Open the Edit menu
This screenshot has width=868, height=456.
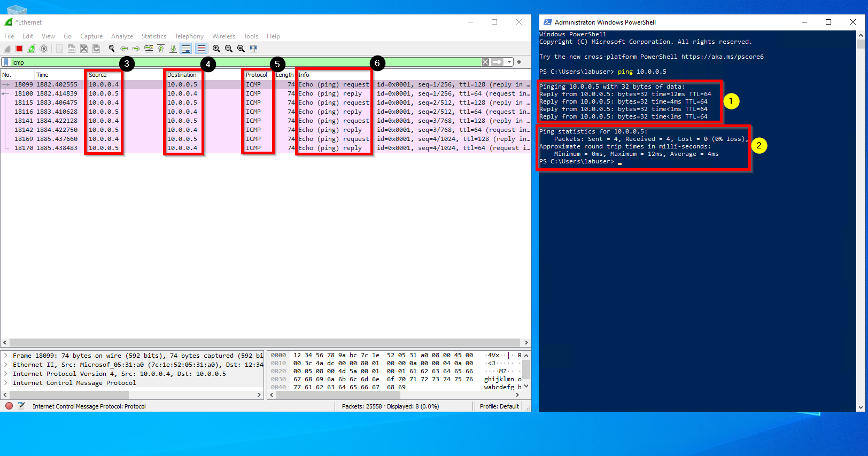(x=28, y=36)
